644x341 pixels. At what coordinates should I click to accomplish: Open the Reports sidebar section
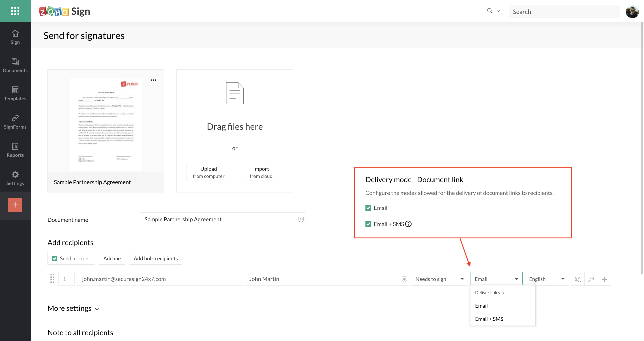(x=15, y=150)
